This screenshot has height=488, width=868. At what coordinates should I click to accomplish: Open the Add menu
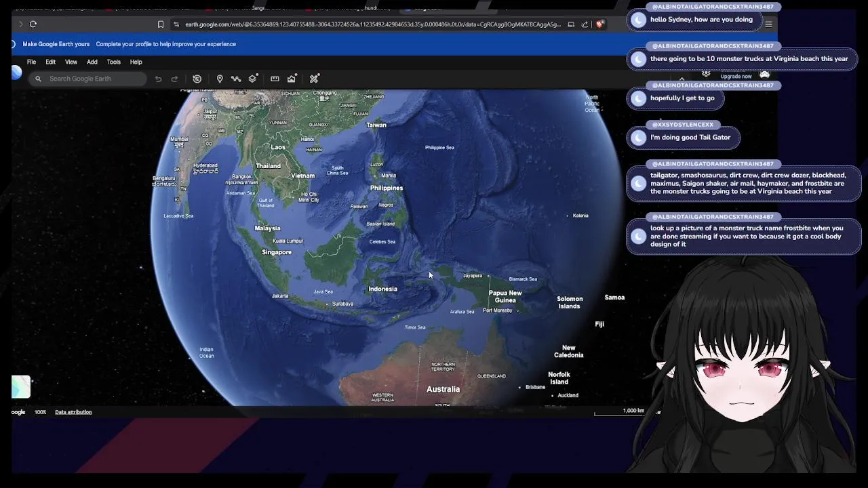coord(92,62)
